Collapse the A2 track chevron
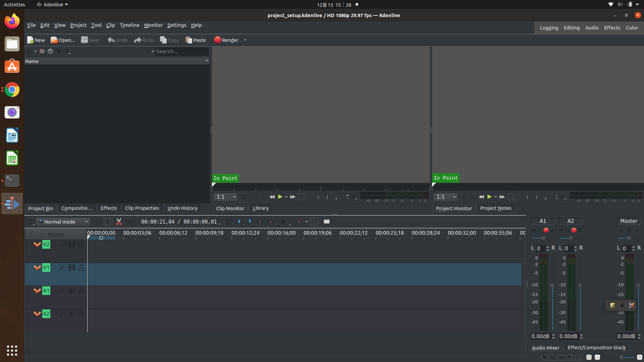This screenshot has height=362, width=644. click(37, 314)
